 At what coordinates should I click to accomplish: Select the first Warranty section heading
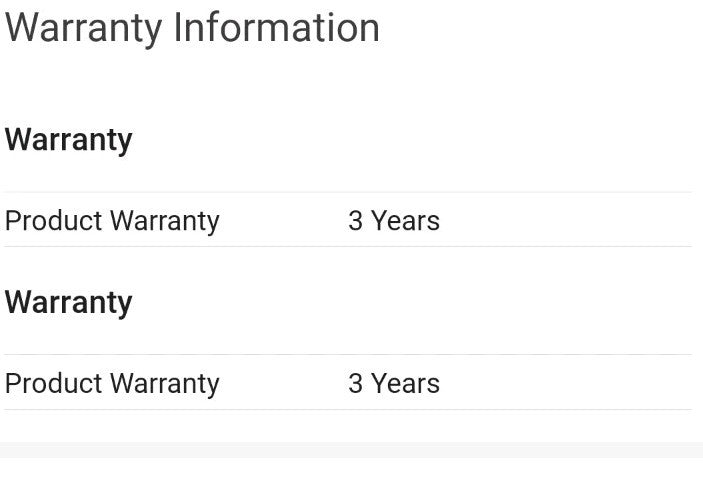[x=68, y=140]
